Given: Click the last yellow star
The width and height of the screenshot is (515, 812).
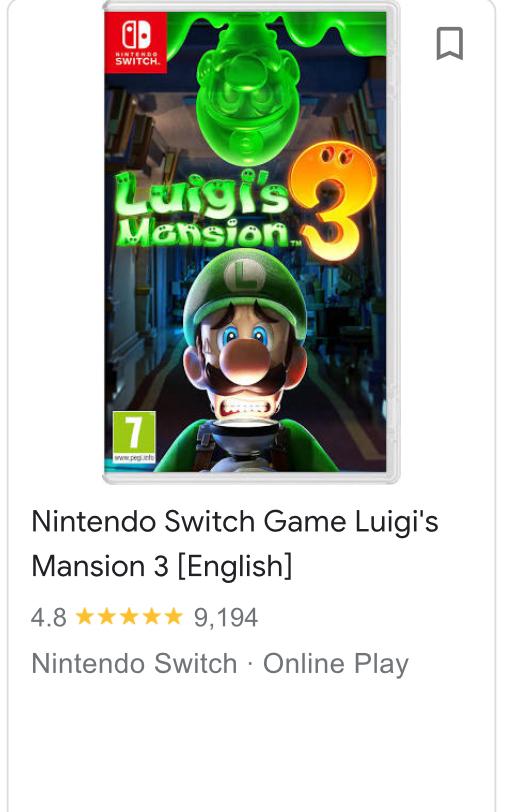Looking at the screenshot, I should pos(173,617).
